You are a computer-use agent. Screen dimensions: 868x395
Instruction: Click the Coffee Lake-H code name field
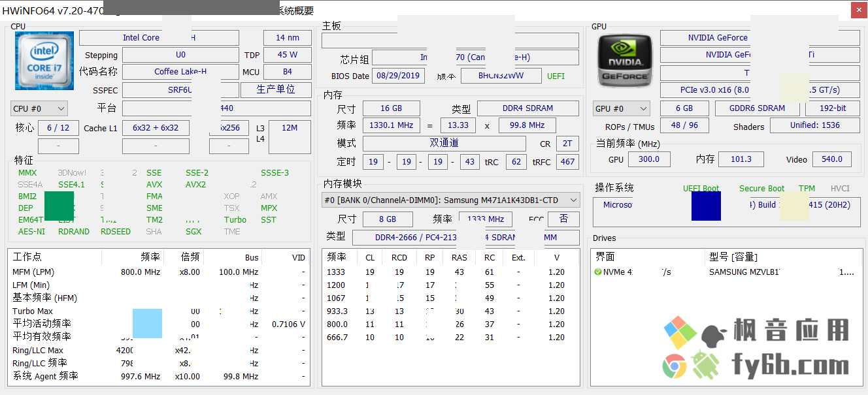(x=180, y=72)
